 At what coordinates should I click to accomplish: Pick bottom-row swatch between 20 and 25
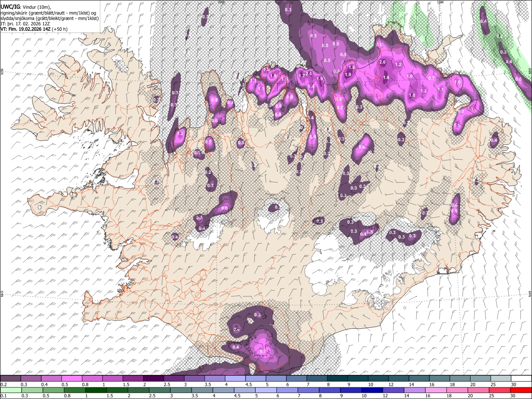pyautogui.click(x=478, y=390)
